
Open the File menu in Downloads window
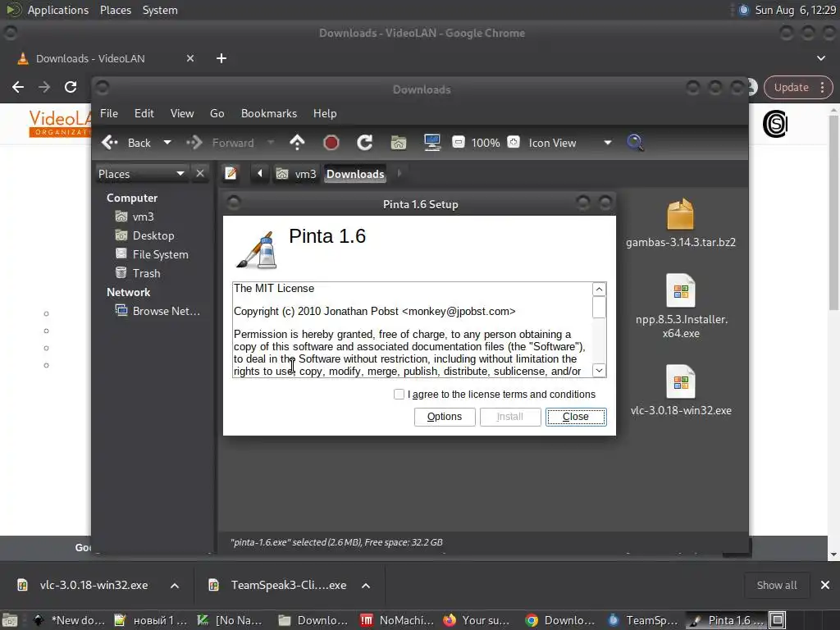(x=109, y=113)
